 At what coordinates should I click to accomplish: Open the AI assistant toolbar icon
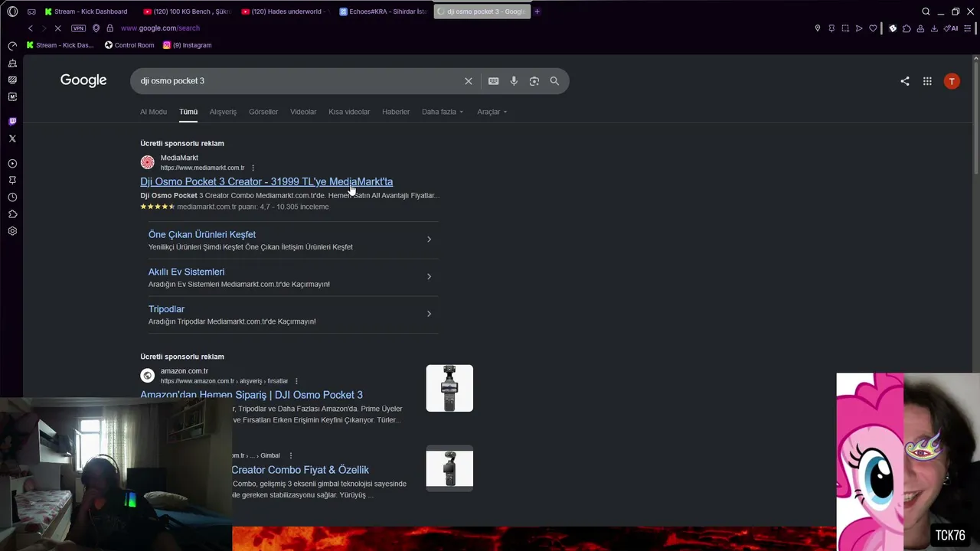pos(951,28)
